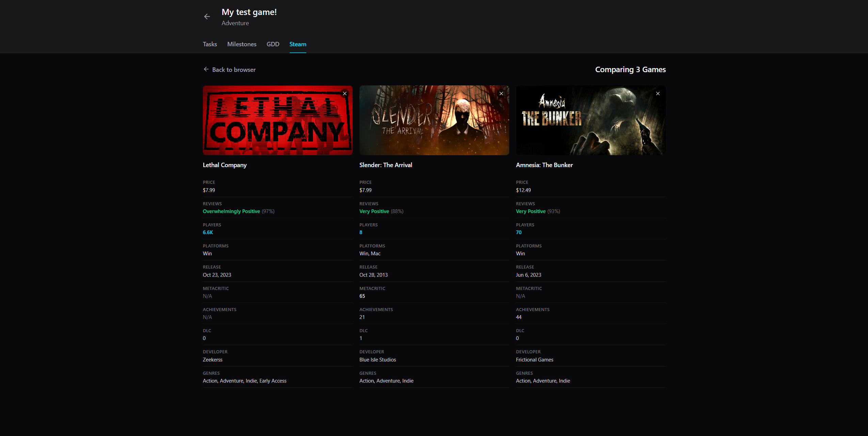
Task: Click the Oct 28, 2013 release date
Action: point(373,275)
